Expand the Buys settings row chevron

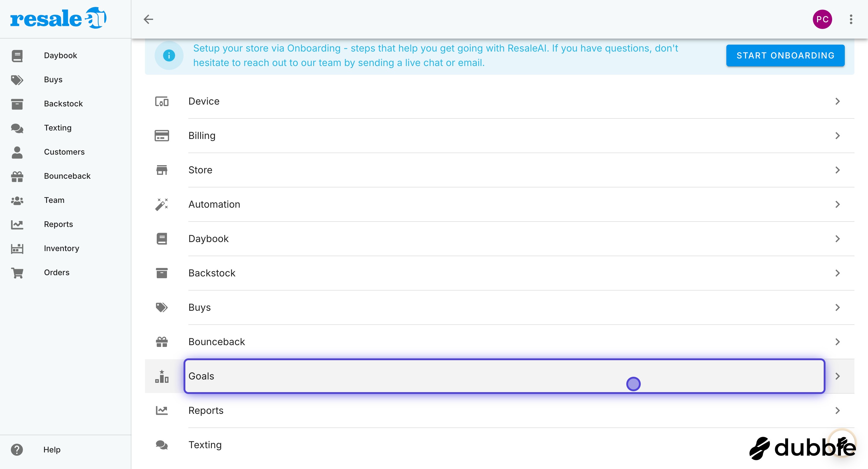[838, 308]
